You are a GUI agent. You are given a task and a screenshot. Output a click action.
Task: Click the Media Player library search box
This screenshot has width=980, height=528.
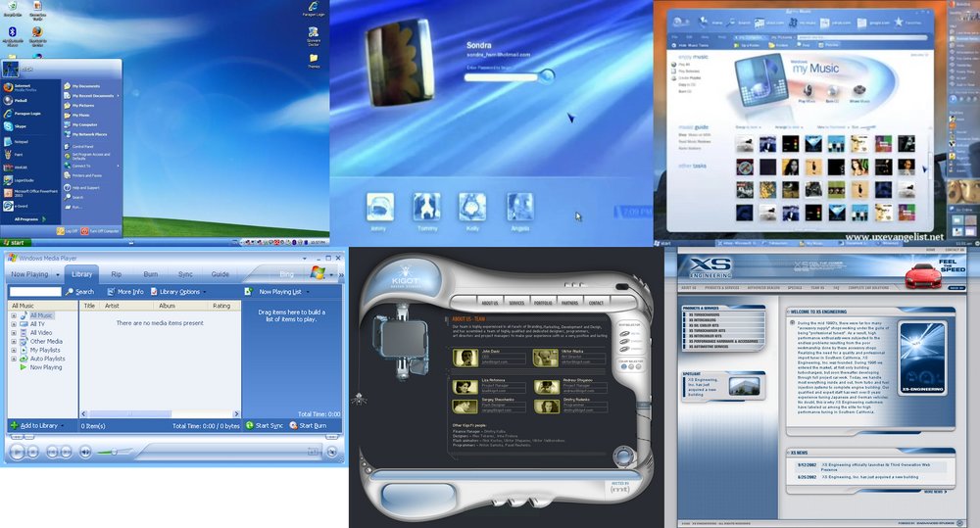click(x=35, y=292)
